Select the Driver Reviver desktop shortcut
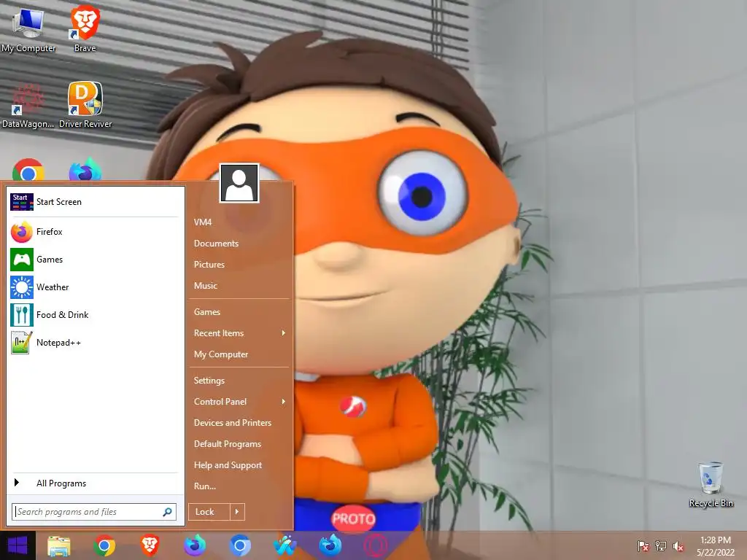The image size is (747, 560). pos(85,106)
